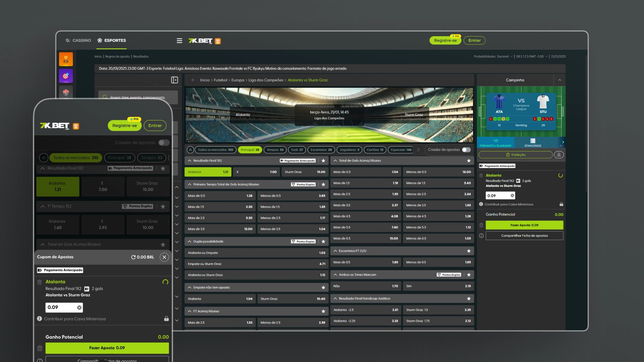Click the desktop Entrar button
The width and height of the screenshot is (644, 362).
(x=474, y=41)
